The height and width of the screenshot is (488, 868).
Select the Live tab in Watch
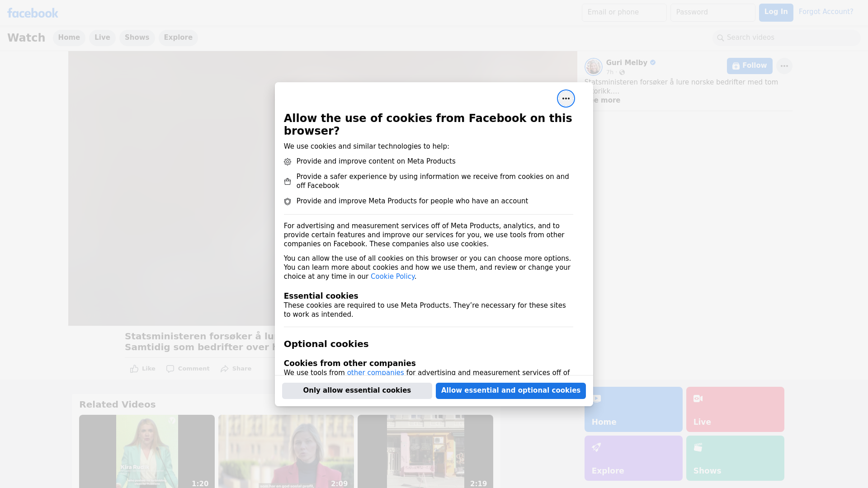coord(102,38)
